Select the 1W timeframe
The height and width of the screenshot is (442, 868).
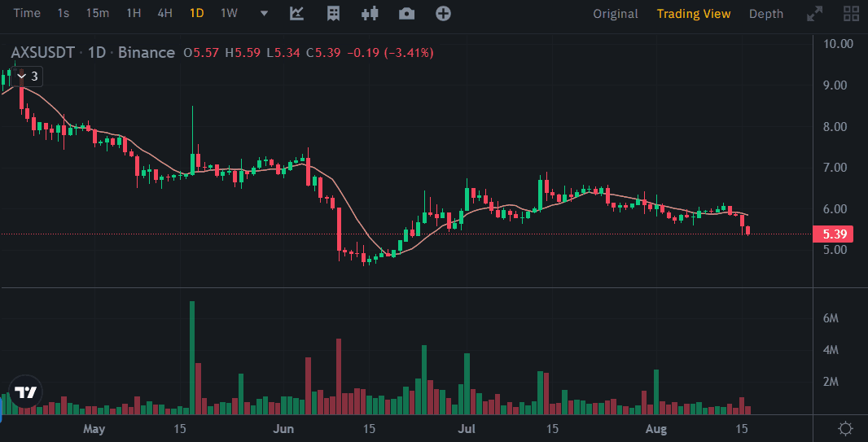tap(229, 13)
